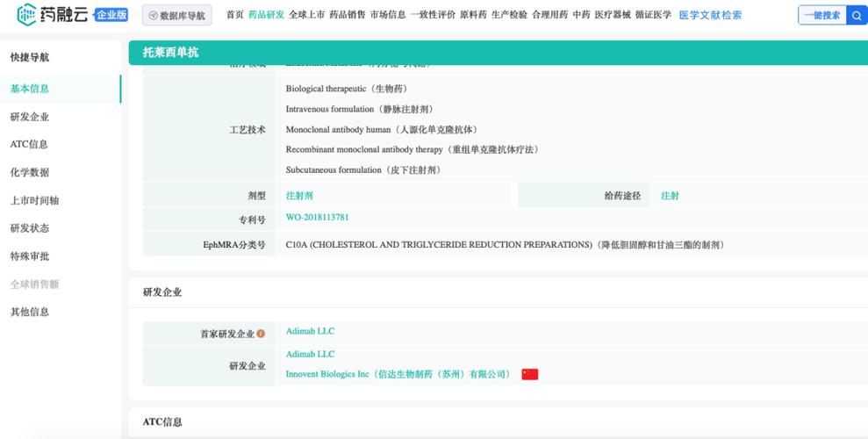This screenshot has width=868, height=439.
Task: Click the 托莱西单抗 title header
Action: coord(170,53)
